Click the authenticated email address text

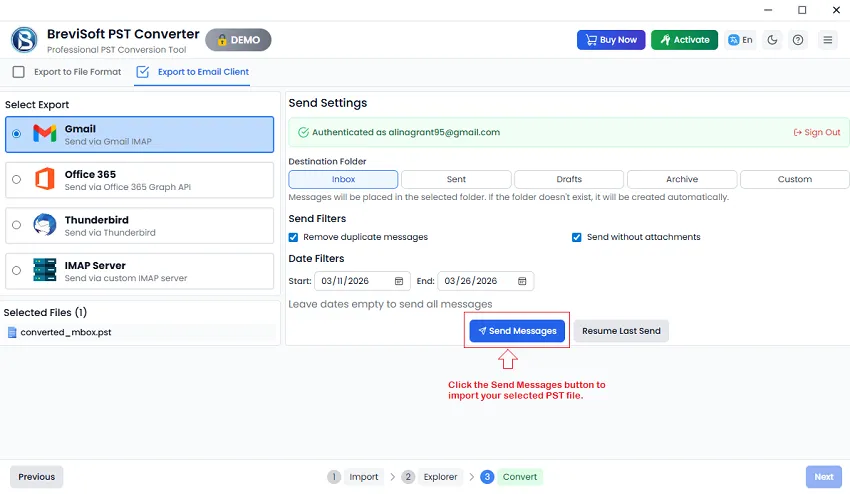[x=444, y=132]
